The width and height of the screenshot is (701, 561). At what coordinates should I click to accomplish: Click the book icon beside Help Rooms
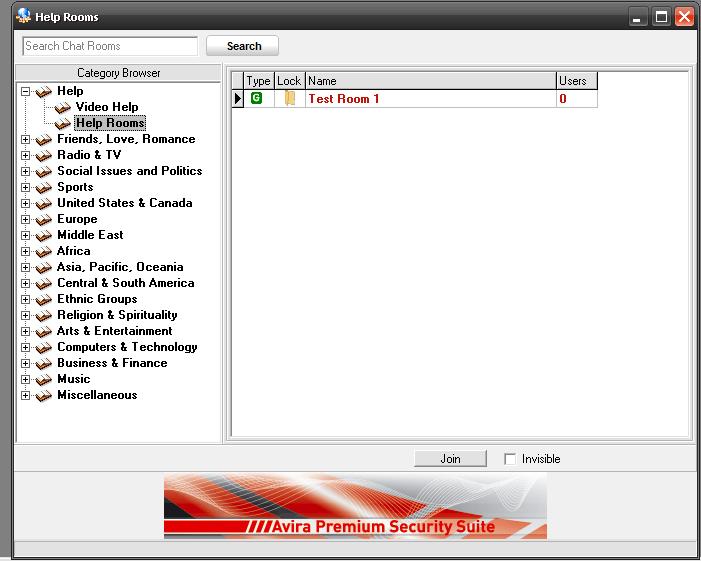(62, 123)
